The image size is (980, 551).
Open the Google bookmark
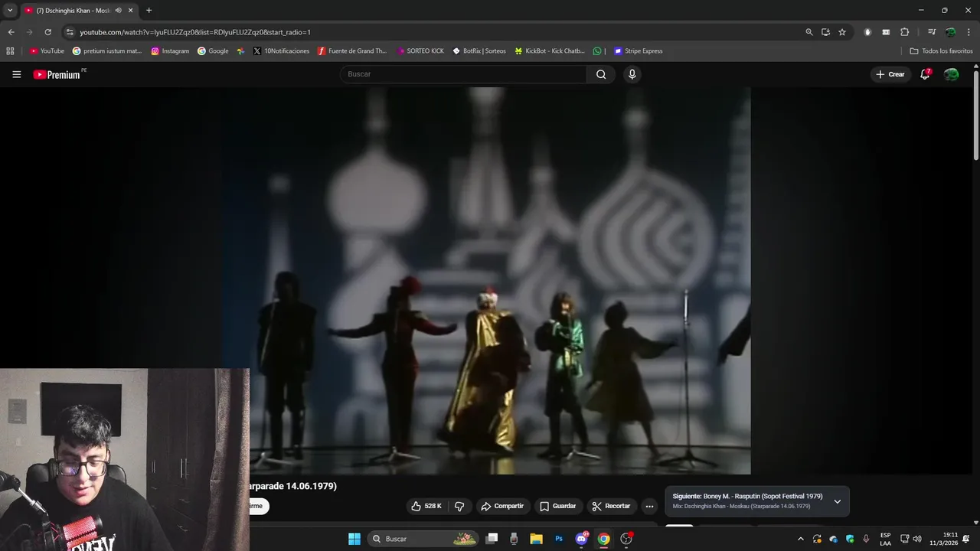click(x=213, y=51)
